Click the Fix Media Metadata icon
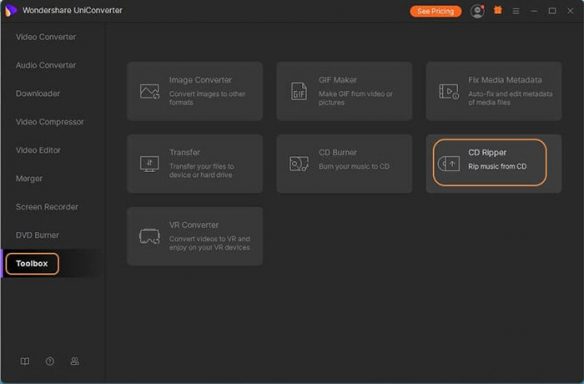 pos(449,91)
